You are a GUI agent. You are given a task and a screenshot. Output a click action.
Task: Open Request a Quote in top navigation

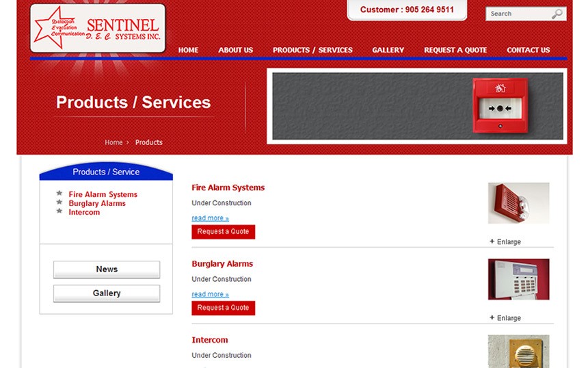click(x=455, y=50)
